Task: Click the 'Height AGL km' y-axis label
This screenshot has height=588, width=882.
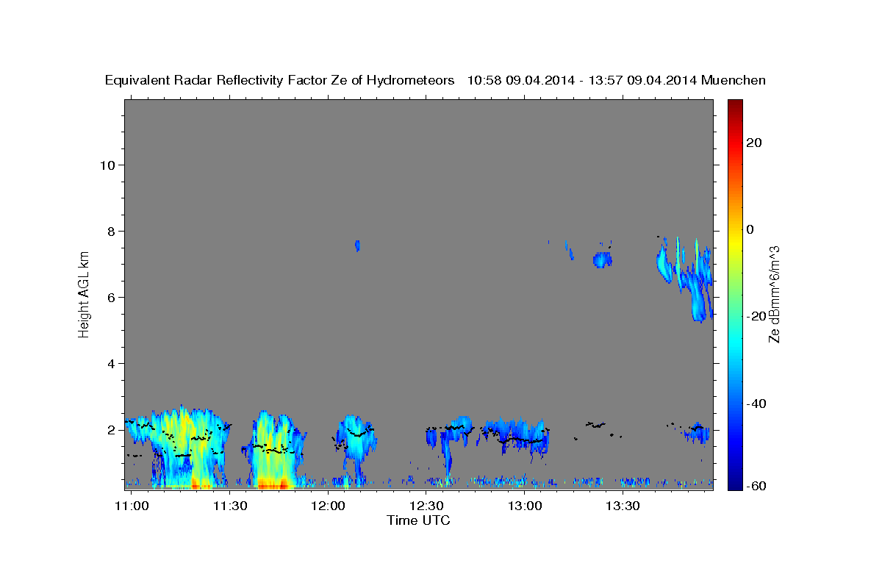Action: pyautogui.click(x=85, y=294)
